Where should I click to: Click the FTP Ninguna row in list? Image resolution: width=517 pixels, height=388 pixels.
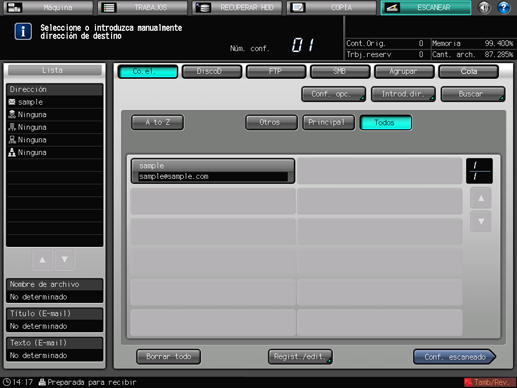coord(55,127)
